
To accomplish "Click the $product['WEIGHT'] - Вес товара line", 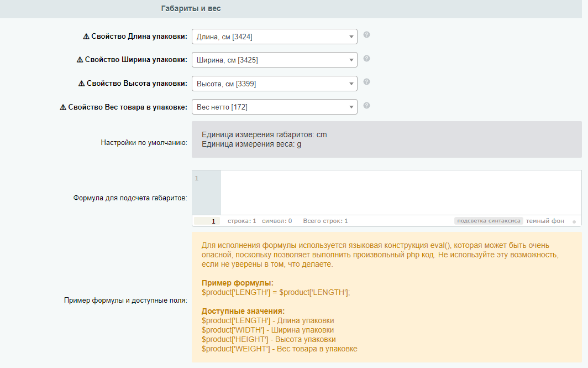I will pyautogui.click(x=280, y=349).
